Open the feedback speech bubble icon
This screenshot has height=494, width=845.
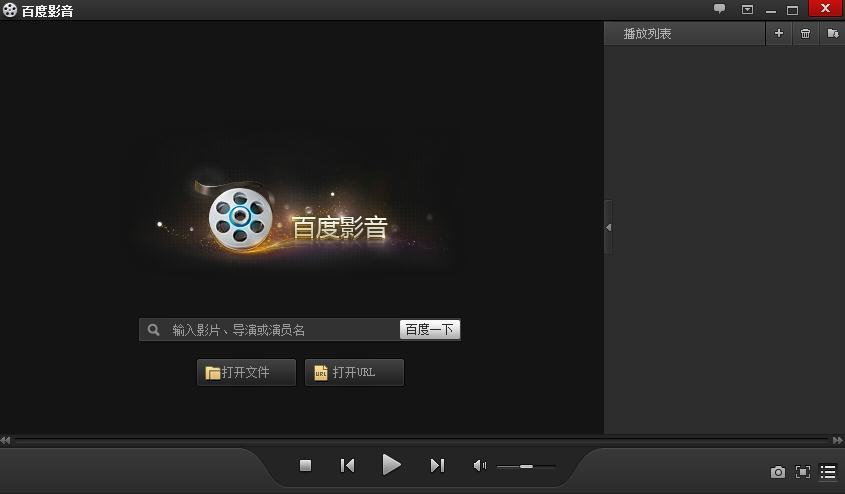[719, 9]
